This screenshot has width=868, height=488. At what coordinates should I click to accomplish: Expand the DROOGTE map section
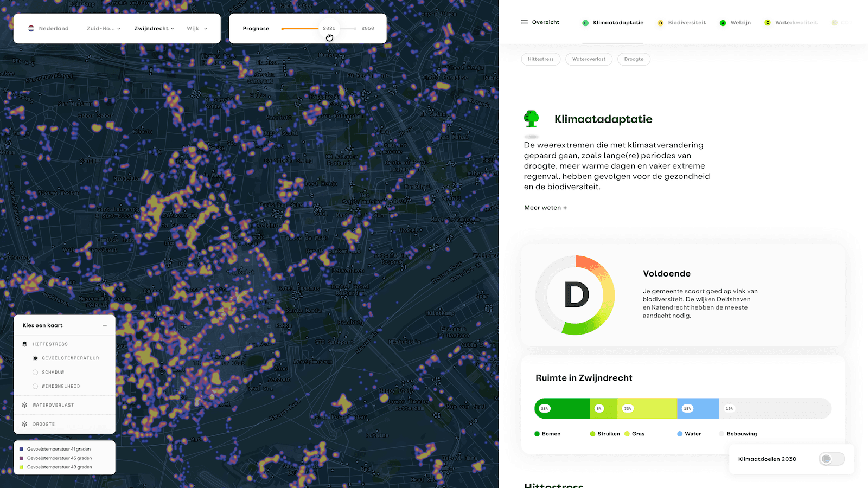[x=65, y=424]
